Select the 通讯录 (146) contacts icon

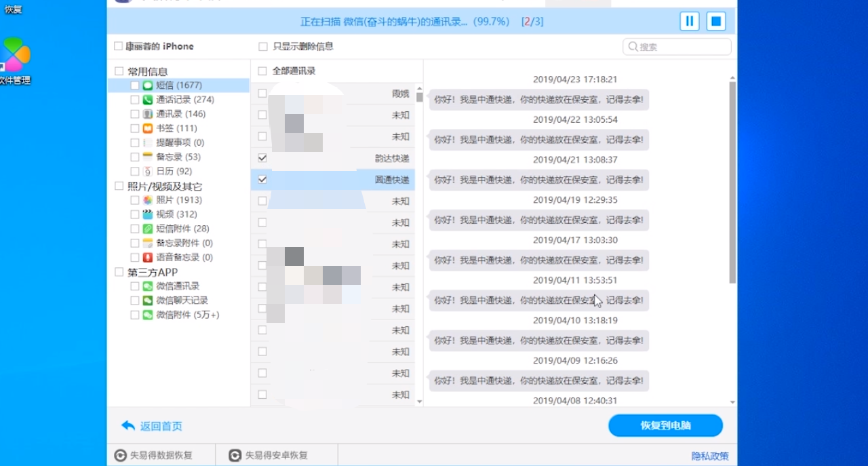point(148,114)
